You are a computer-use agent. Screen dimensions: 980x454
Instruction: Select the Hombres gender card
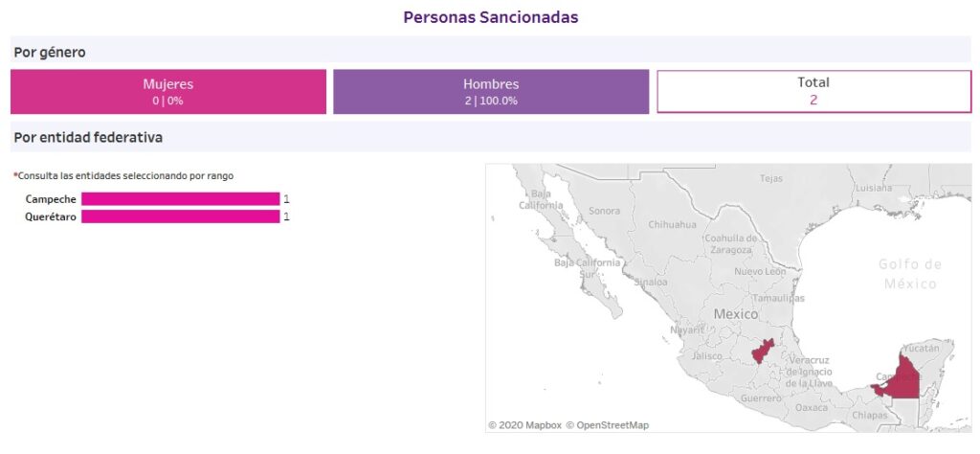coord(491,91)
